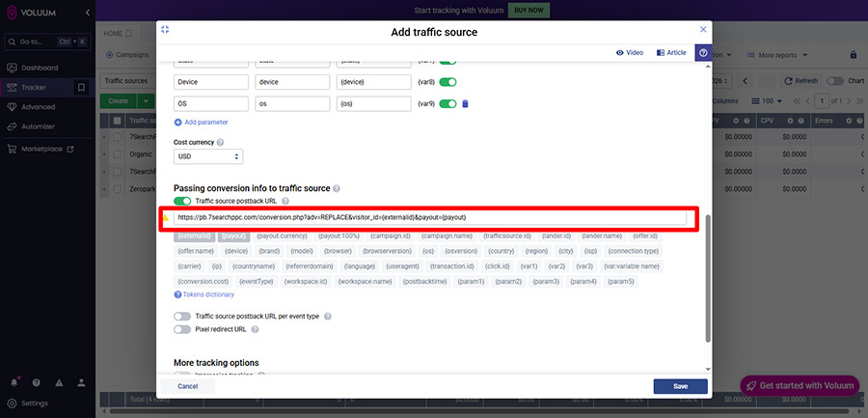The height and width of the screenshot is (418, 868).
Task: Open Dashboard from the sidebar menu
Action: 41,68
